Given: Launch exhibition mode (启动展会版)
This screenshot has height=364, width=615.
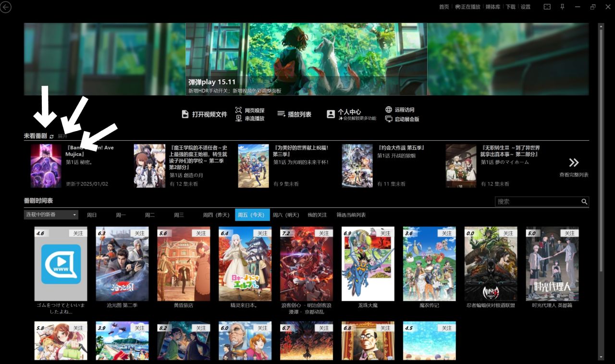Looking at the screenshot, I should coord(402,119).
